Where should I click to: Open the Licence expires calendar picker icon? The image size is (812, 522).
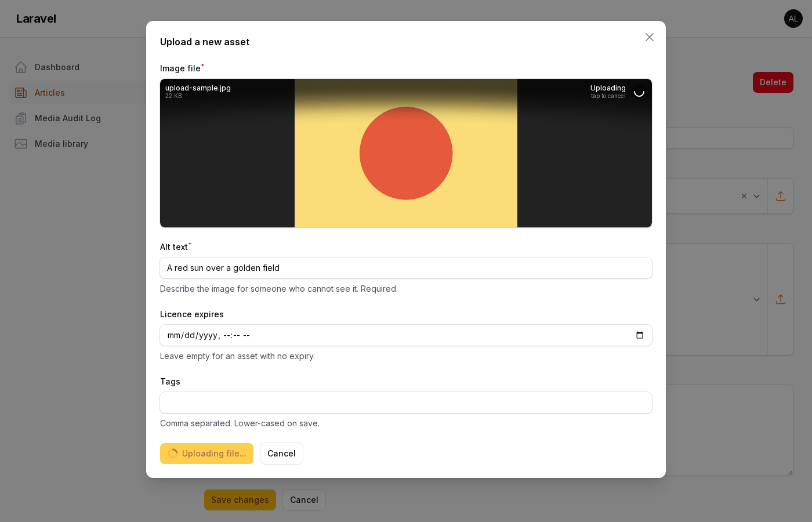click(x=640, y=335)
